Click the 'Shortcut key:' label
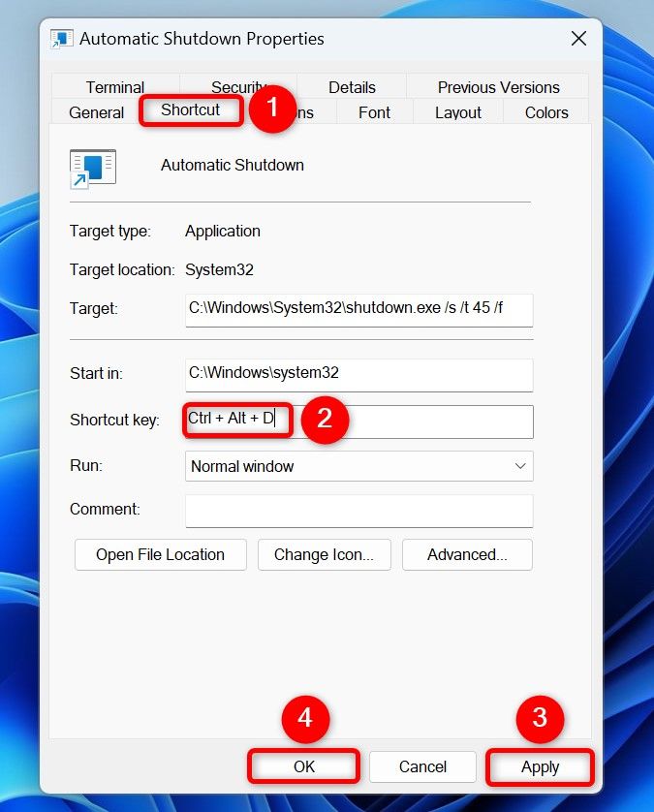This screenshot has width=654, height=812. click(115, 420)
